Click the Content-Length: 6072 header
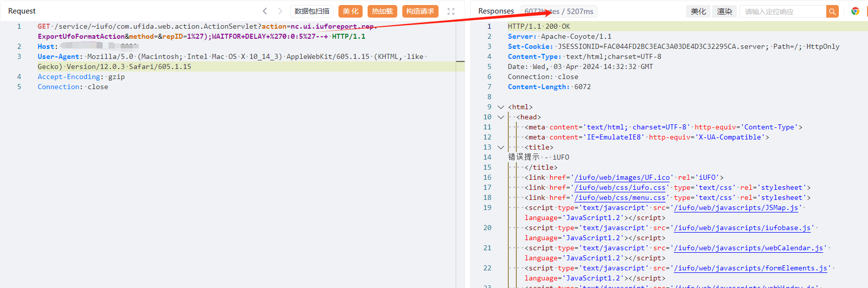Screen dimensions: 868x288 549,87
